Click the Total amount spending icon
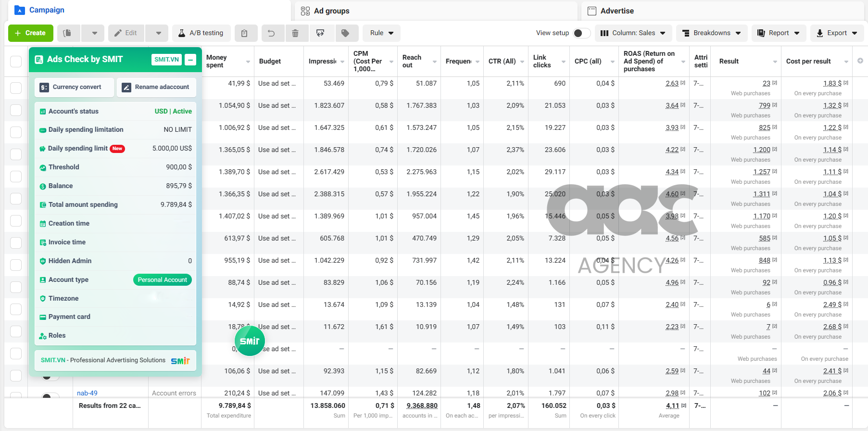 [x=43, y=205]
